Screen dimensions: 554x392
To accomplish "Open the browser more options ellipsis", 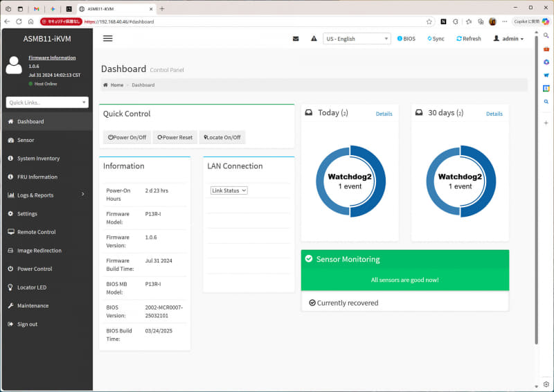I will click(505, 21).
